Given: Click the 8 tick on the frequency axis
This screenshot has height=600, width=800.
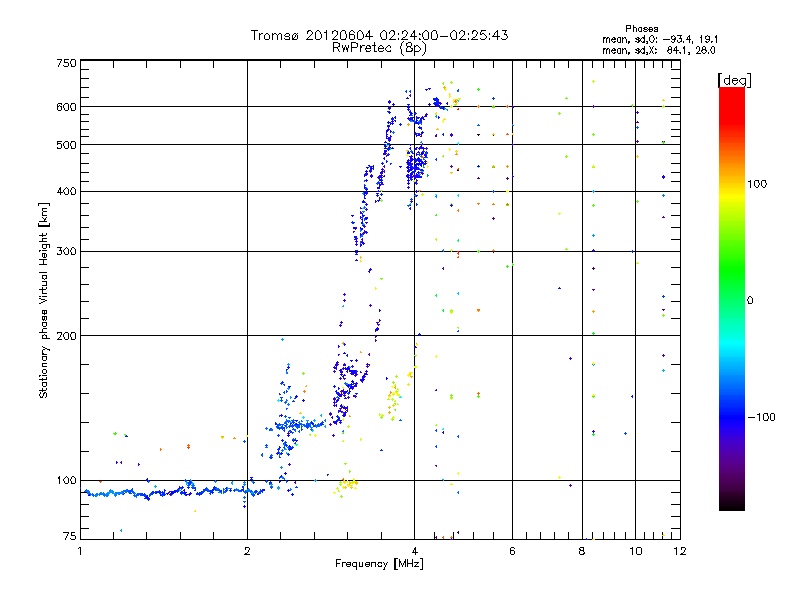Looking at the screenshot, I should pyautogui.click(x=582, y=551).
